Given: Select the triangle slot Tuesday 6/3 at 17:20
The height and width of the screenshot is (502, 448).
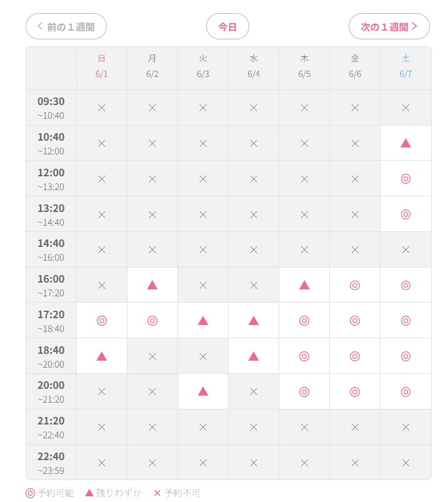Looking at the screenshot, I should point(203,321).
